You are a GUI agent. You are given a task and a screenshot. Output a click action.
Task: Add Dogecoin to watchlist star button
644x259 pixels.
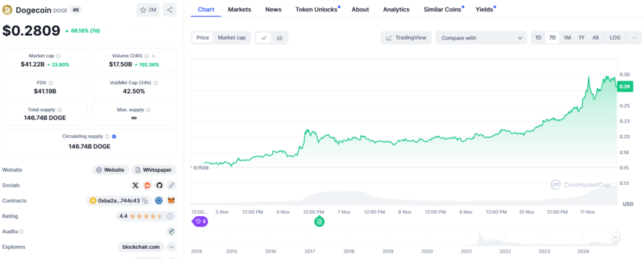click(148, 10)
